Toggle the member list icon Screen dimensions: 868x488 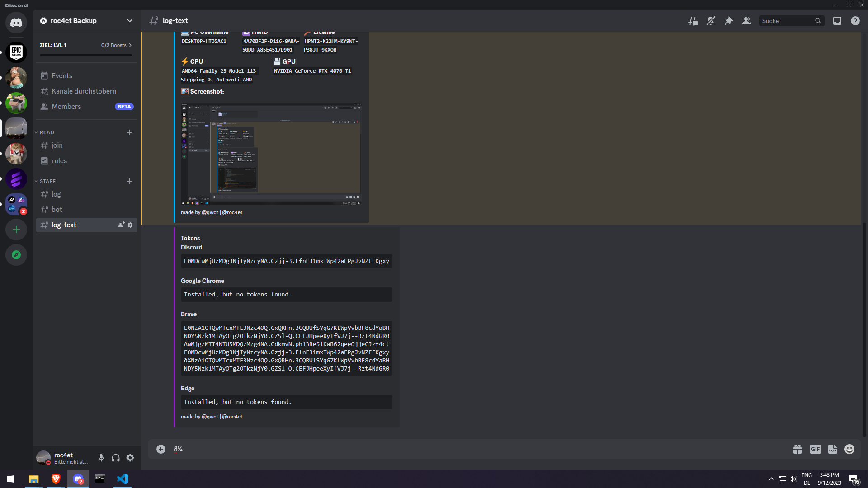pyautogui.click(x=747, y=21)
